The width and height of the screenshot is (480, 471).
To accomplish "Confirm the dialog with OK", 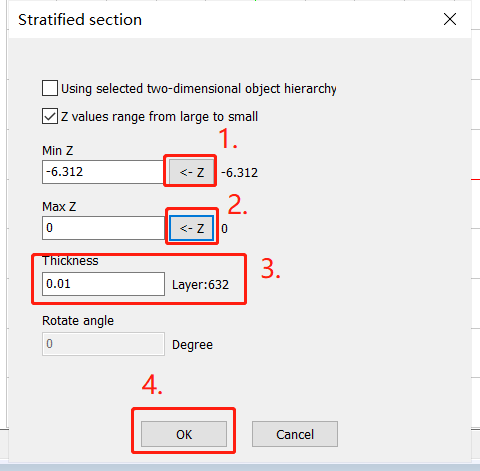I will click(184, 434).
